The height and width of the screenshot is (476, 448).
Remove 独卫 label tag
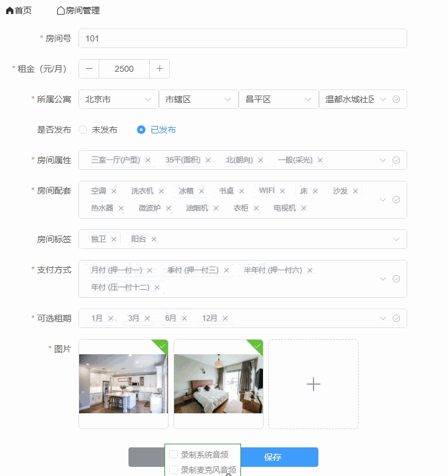pyautogui.click(x=113, y=239)
